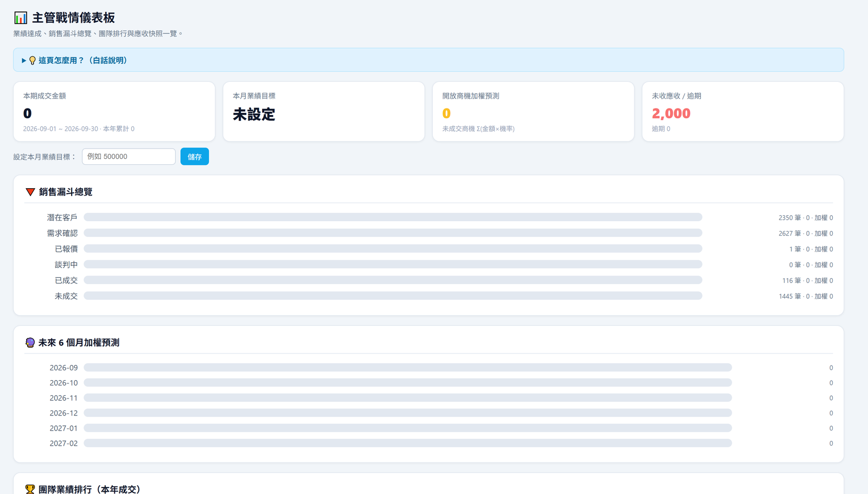
Task: Expand the 這頁怎麼用 disclosure triangle
Action: click(24, 60)
